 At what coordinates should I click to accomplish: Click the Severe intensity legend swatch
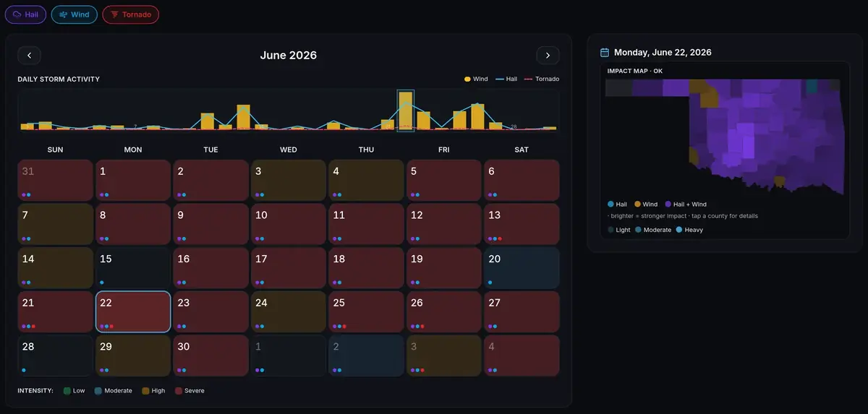click(x=179, y=391)
